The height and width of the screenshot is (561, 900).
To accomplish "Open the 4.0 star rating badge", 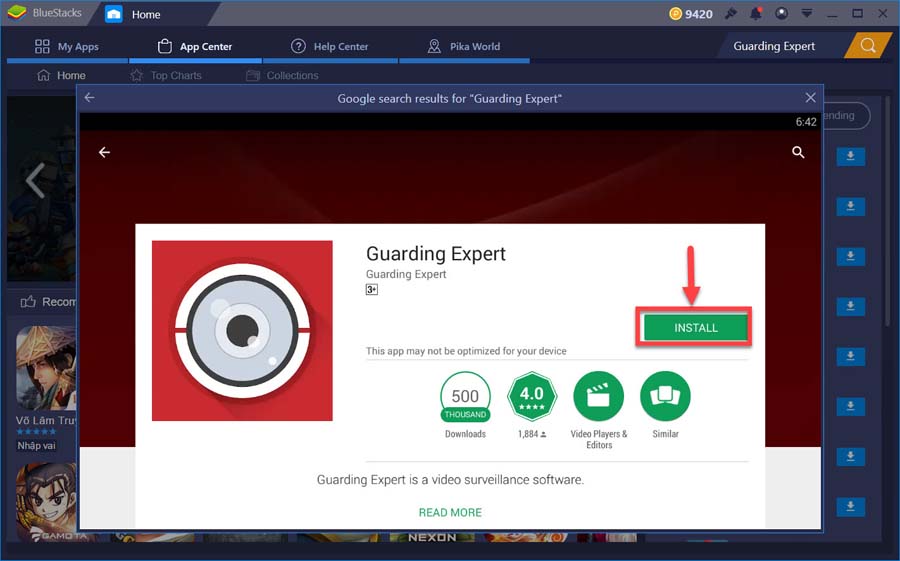I will (532, 396).
